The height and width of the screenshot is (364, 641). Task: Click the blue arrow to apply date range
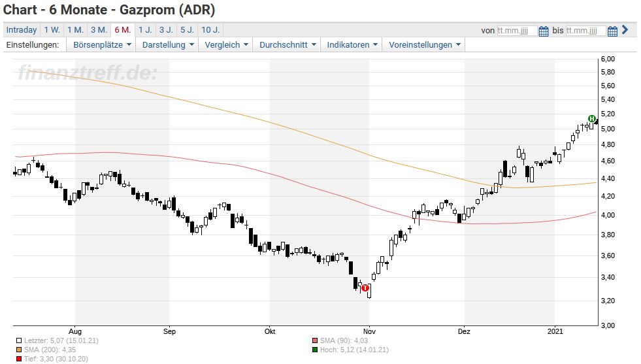tap(625, 30)
